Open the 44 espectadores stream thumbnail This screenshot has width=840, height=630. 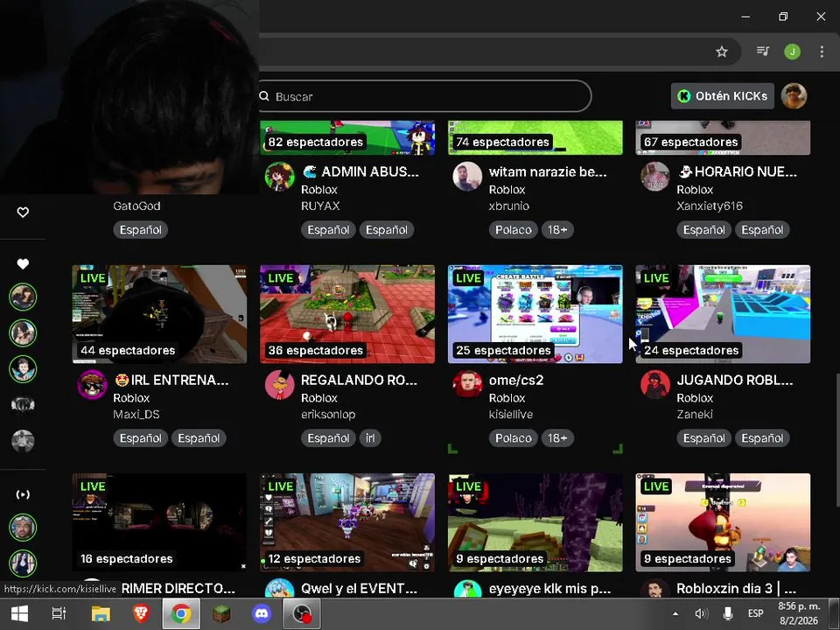tap(159, 314)
